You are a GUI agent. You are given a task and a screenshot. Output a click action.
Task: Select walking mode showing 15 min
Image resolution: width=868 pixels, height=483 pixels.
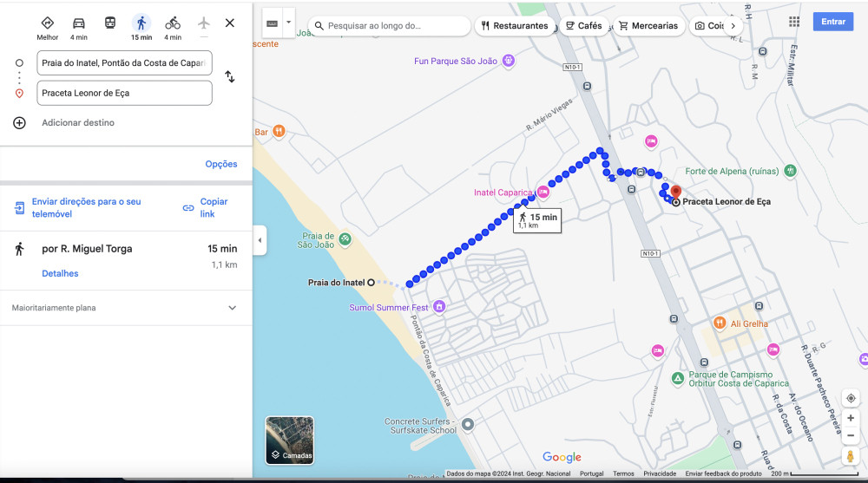click(x=141, y=23)
